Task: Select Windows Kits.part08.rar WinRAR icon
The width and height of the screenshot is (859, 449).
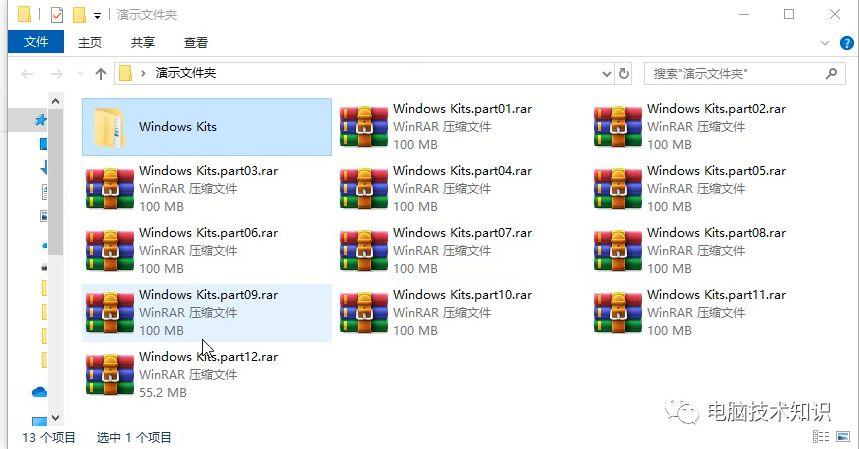Action: click(x=617, y=251)
